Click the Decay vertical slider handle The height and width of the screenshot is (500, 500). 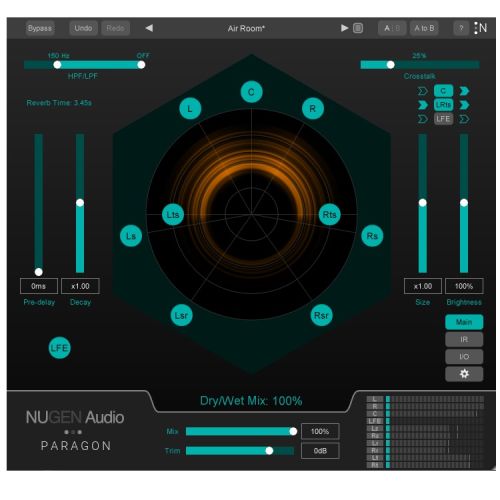[x=80, y=202]
